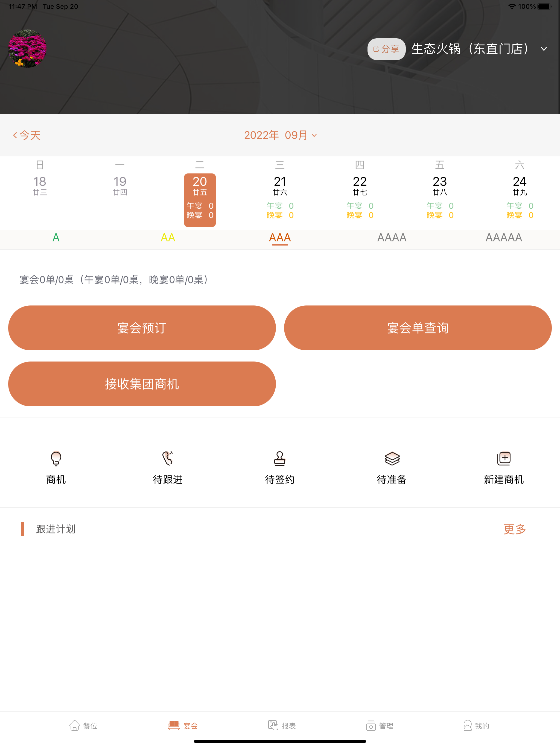Viewport: 560px width, 747px height.
Task: Open 更多 follow-up plans
Action: [x=515, y=529]
